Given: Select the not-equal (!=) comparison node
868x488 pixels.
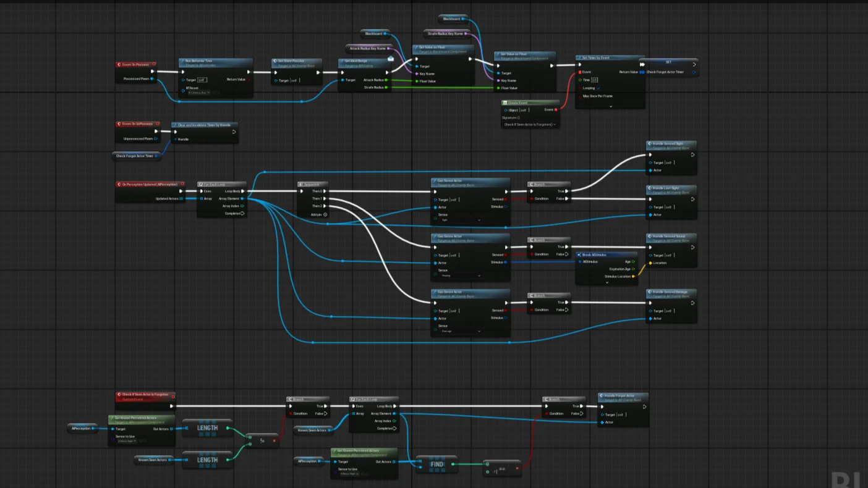Looking at the screenshot, I should 262,440.
